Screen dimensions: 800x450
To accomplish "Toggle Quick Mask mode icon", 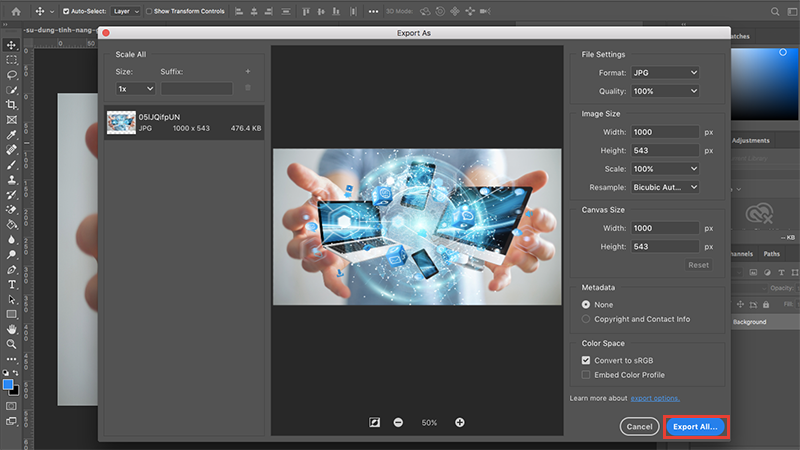I will click(x=11, y=406).
